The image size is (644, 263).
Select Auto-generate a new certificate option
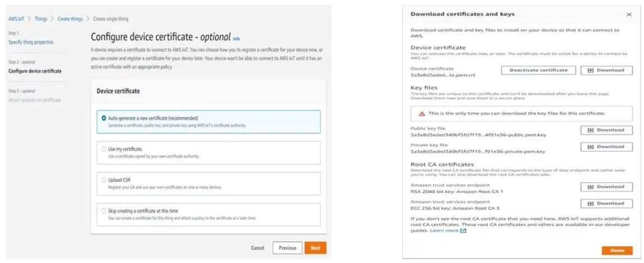pyautogui.click(x=104, y=118)
